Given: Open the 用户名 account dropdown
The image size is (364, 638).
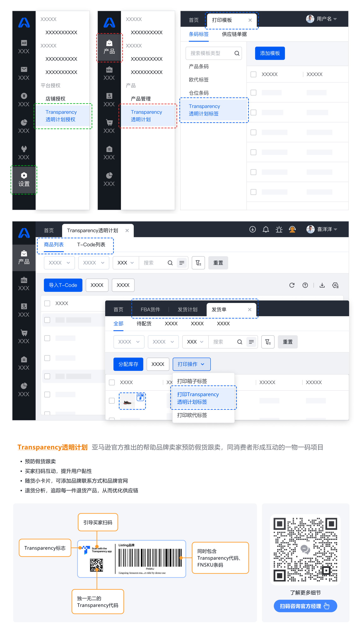Looking at the screenshot, I should [x=322, y=19].
